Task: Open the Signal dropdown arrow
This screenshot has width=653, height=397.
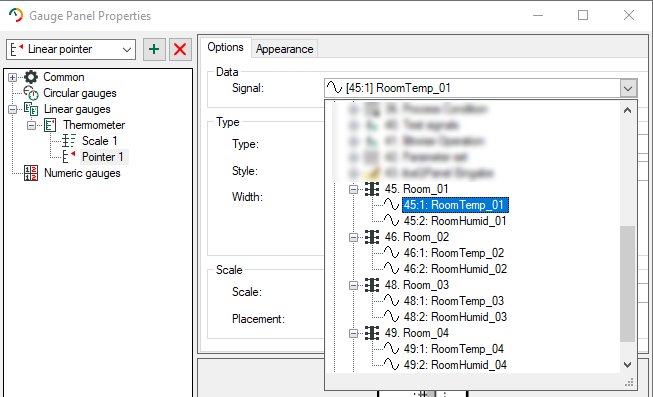Action: [628, 88]
